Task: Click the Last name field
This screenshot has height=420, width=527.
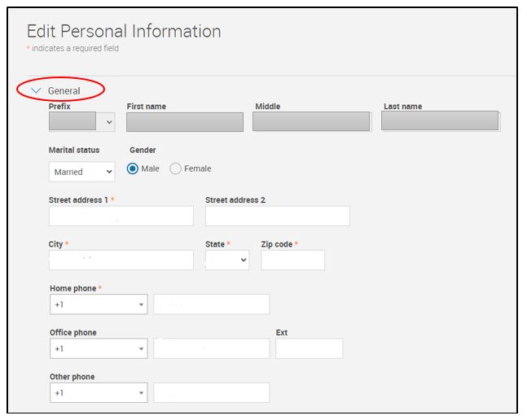Action: pos(440,122)
